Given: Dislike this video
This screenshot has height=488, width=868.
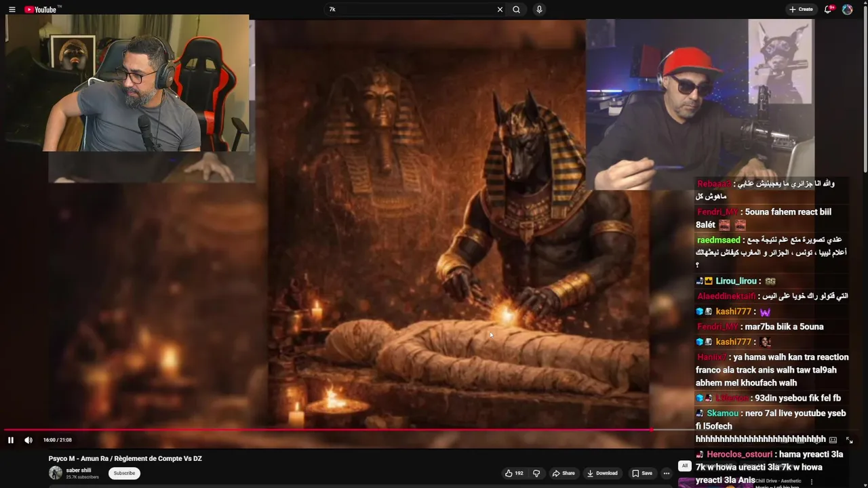Looking at the screenshot, I should pyautogui.click(x=536, y=473).
